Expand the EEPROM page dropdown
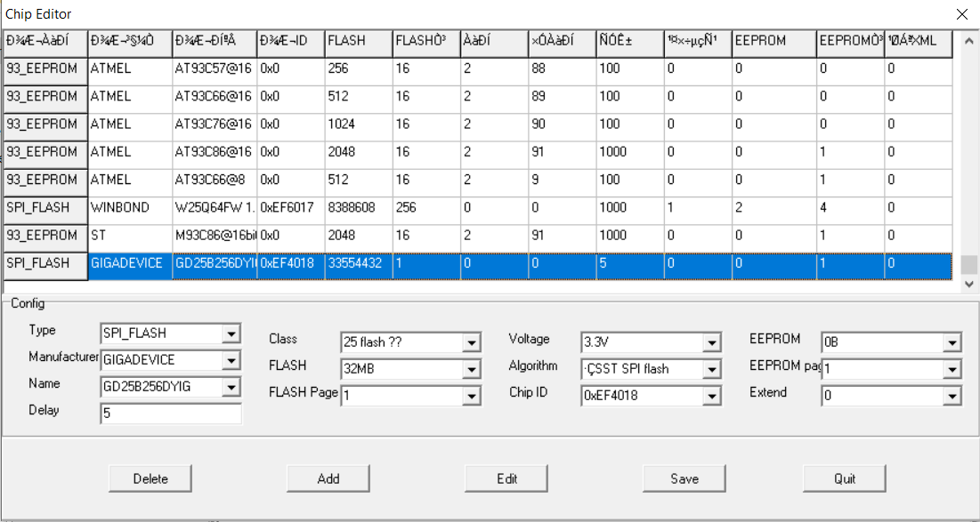This screenshot has width=980, height=522. tap(952, 369)
